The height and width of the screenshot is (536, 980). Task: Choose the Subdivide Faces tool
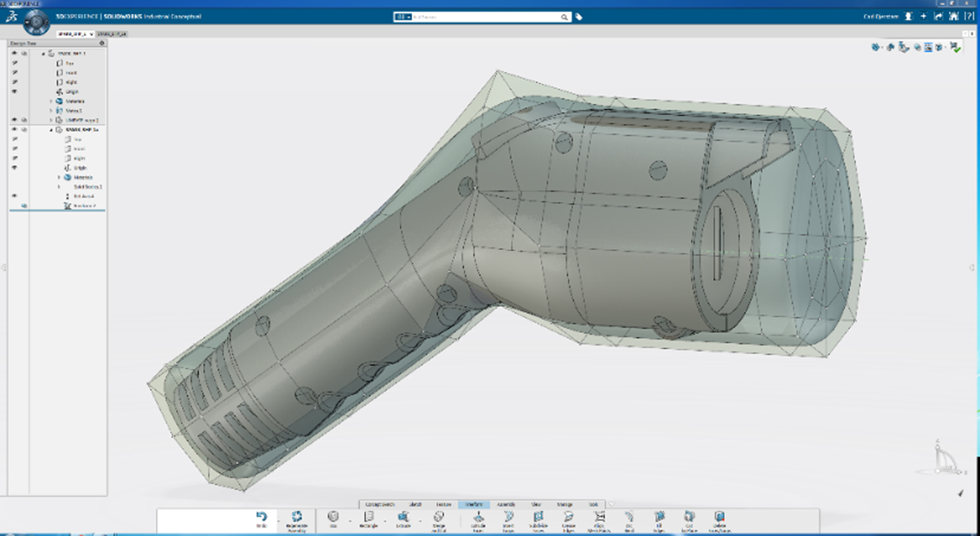pyautogui.click(x=538, y=517)
